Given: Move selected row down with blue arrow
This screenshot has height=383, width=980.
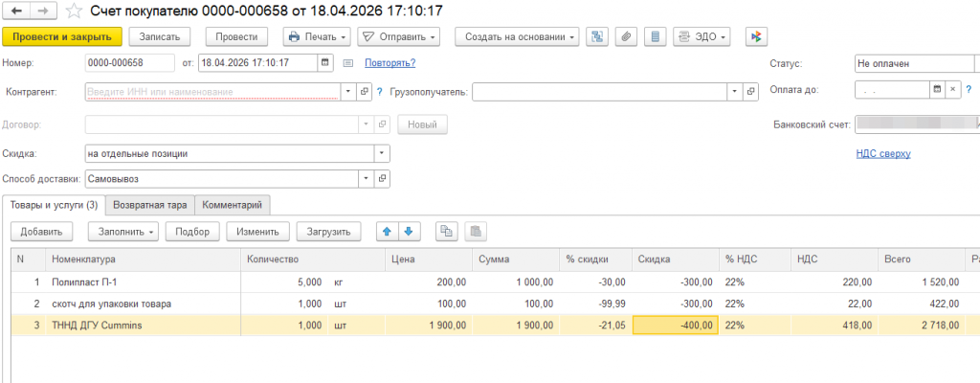Looking at the screenshot, I should point(409,232).
